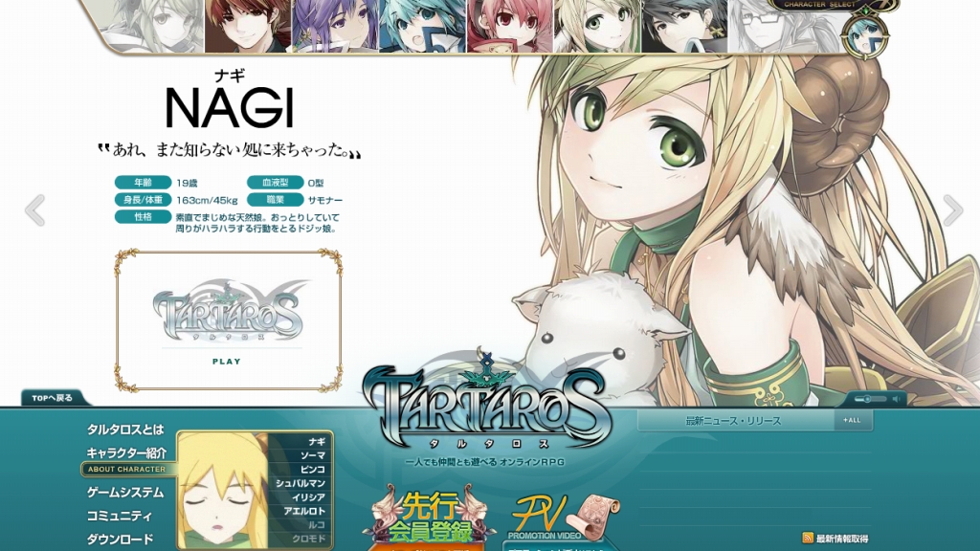
Task: Choose シュバルマン in the character submenu
Action: (x=300, y=483)
